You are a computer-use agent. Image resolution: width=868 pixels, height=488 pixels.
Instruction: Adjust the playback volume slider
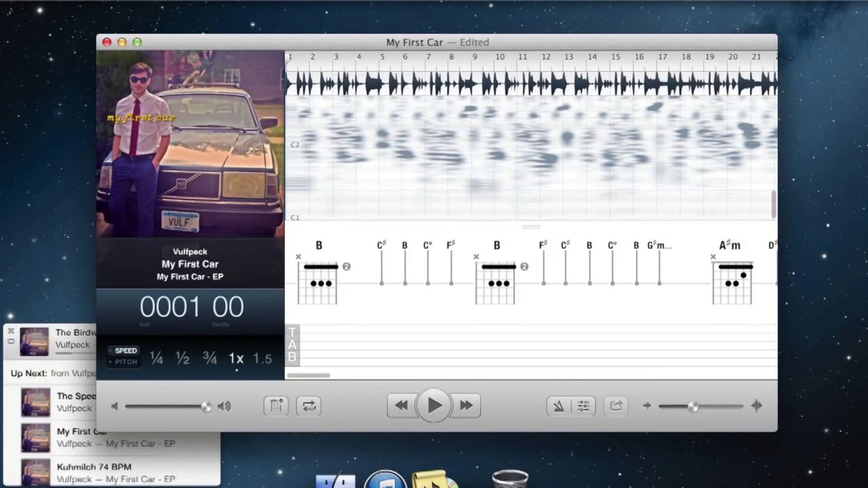168,407
